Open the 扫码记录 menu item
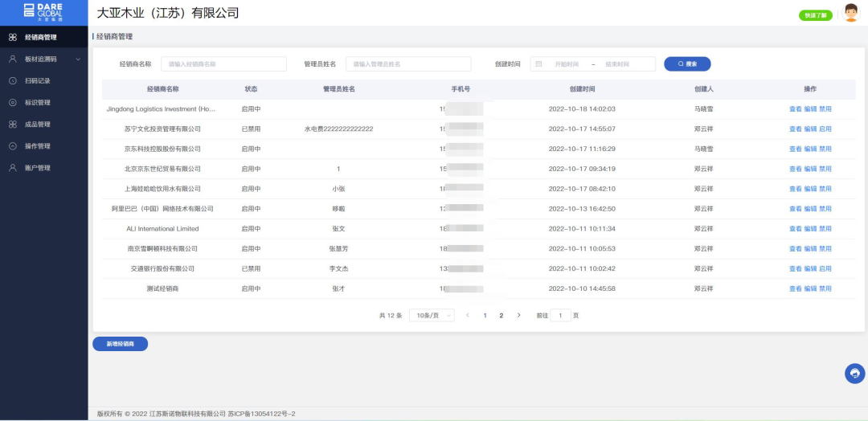The width and height of the screenshot is (868, 421). pyautogui.click(x=43, y=81)
